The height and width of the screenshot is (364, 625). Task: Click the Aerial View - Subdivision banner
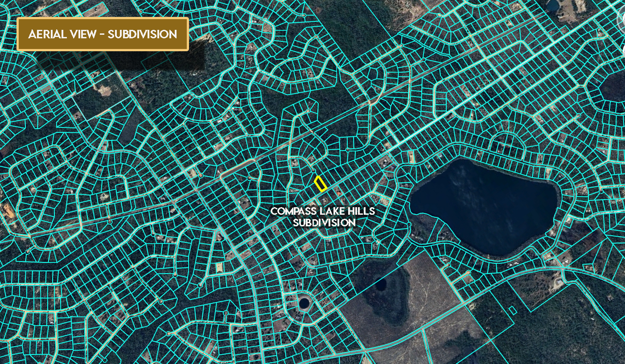[x=103, y=34]
